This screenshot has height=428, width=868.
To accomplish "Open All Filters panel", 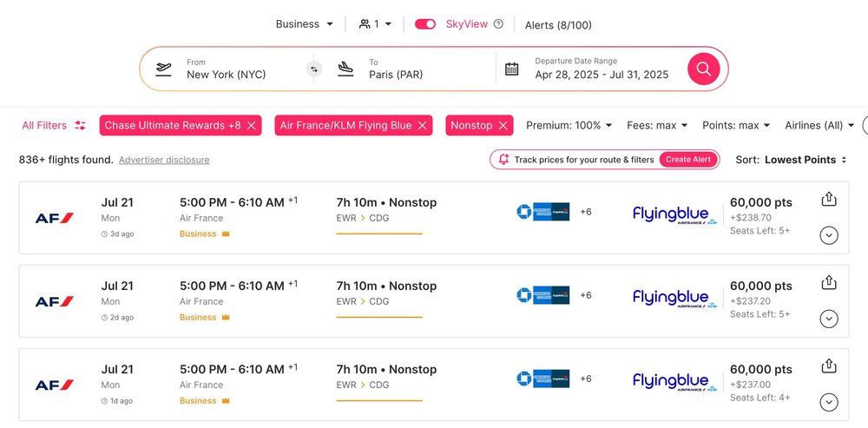I will click(x=54, y=126).
